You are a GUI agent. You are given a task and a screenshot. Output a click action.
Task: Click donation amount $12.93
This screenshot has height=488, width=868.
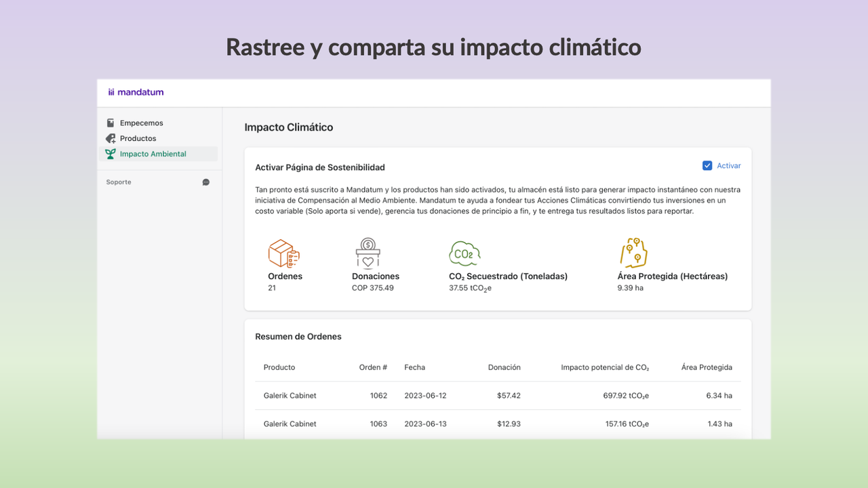(509, 424)
